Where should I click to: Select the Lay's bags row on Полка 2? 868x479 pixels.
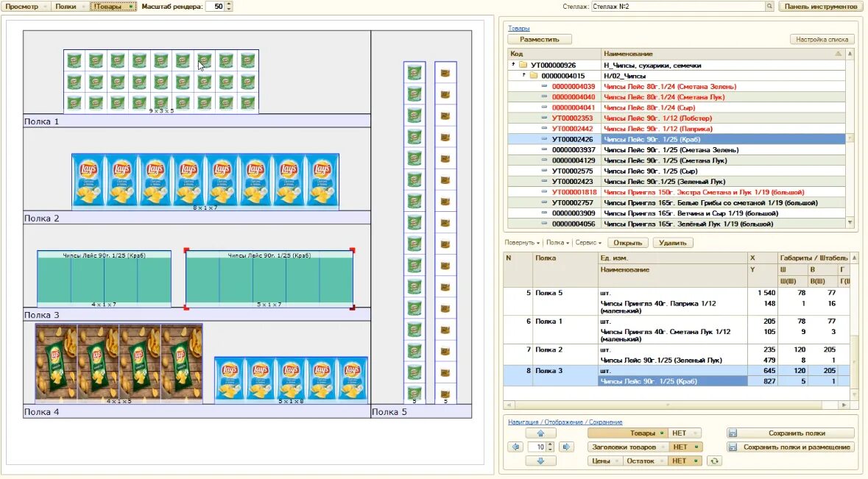[x=205, y=182]
